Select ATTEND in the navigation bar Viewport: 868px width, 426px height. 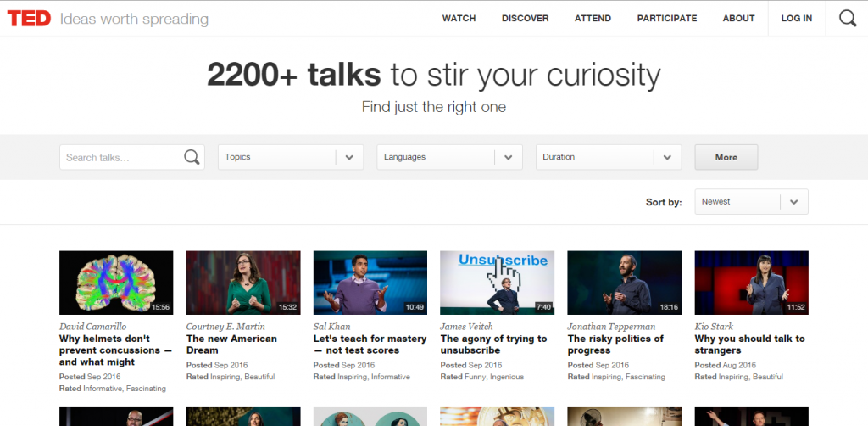tap(593, 19)
